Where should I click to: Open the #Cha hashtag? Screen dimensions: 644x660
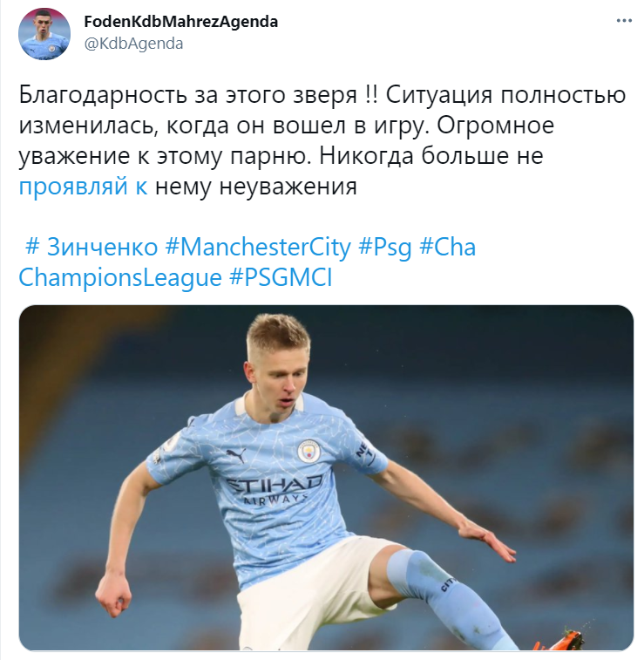pyautogui.click(x=448, y=247)
